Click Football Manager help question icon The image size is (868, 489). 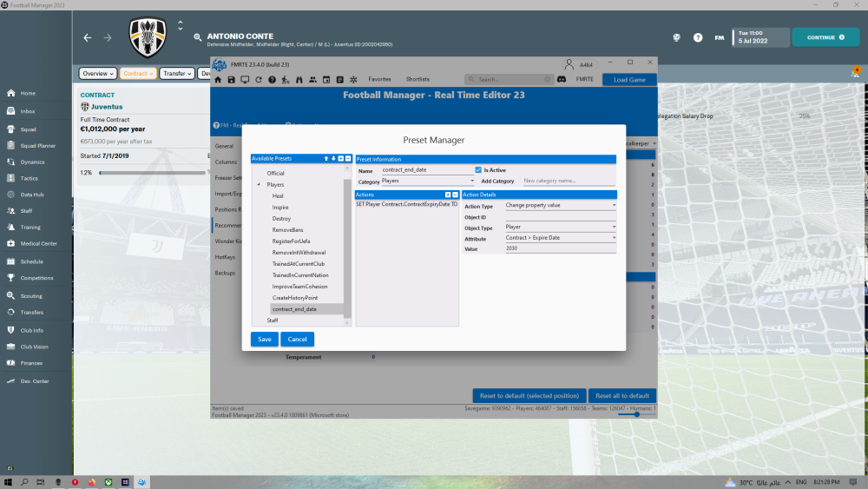click(698, 37)
